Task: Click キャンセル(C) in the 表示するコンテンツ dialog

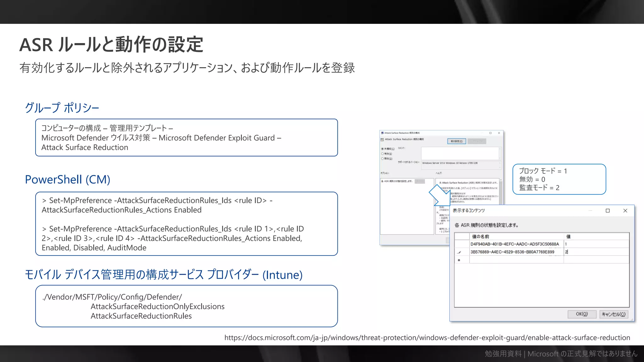Action: 613,314
